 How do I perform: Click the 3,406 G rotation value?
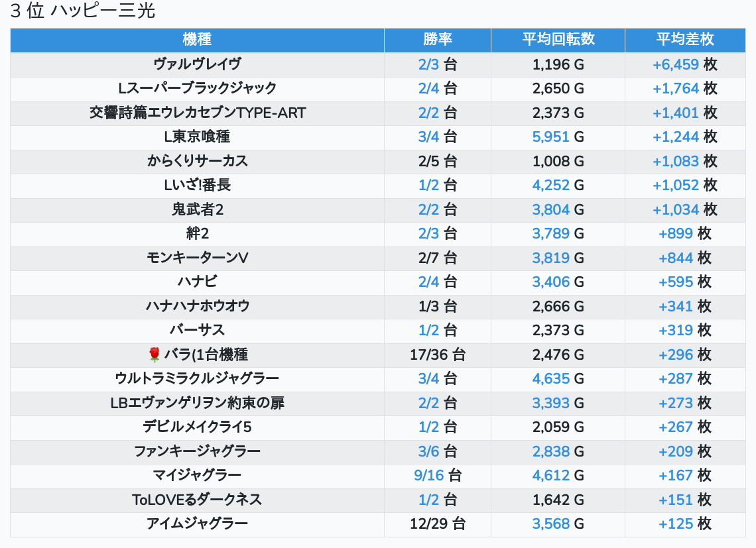[558, 282]
